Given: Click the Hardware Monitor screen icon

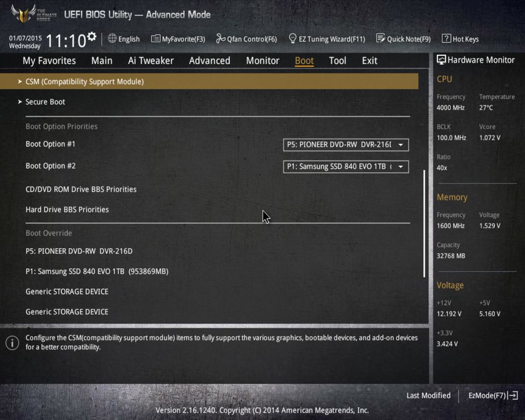Looking at the screenshot, I should pyautogui.click(x=441, y=60).
